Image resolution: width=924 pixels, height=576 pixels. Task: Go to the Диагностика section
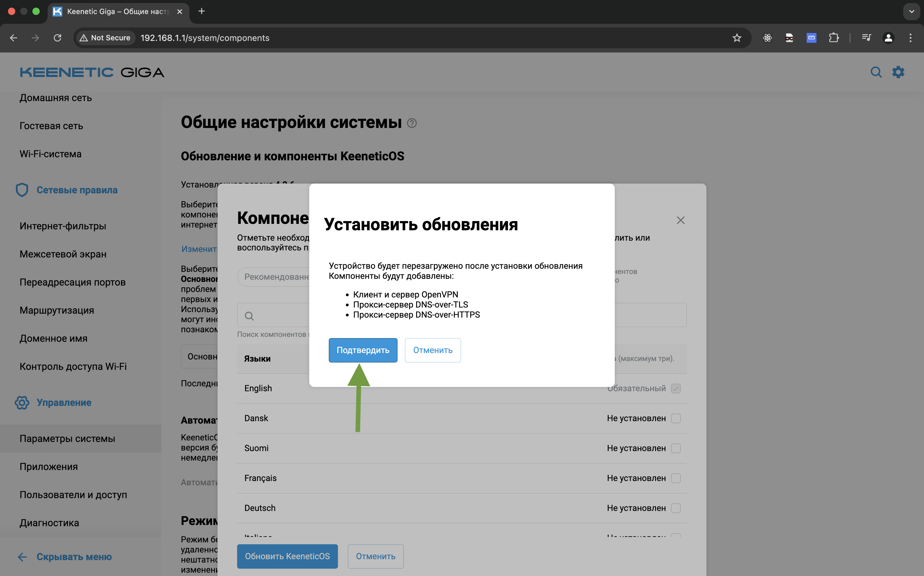(49, 523)
